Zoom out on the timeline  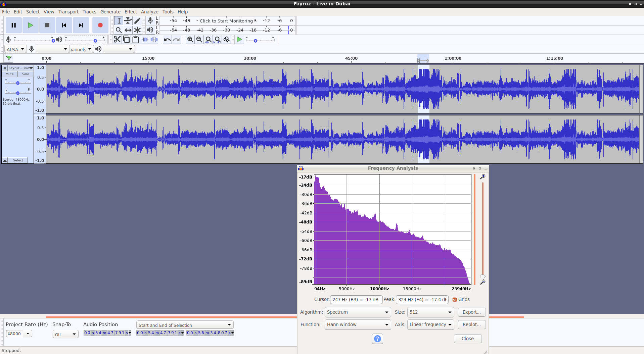click(x=199, y=40)
